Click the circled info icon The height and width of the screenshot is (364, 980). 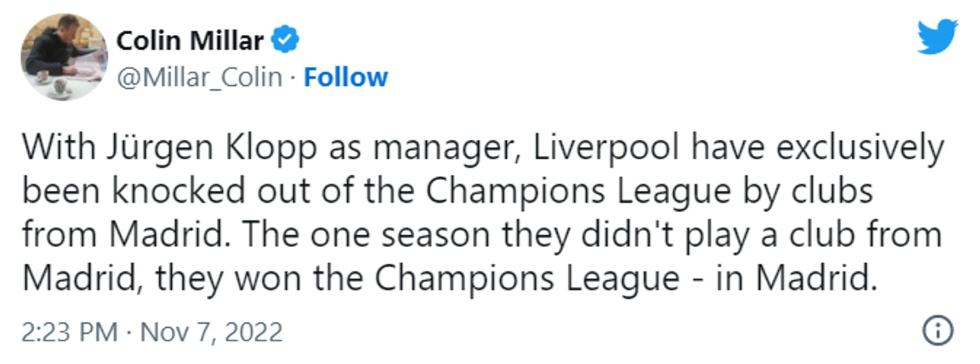[x=938, y=330]
